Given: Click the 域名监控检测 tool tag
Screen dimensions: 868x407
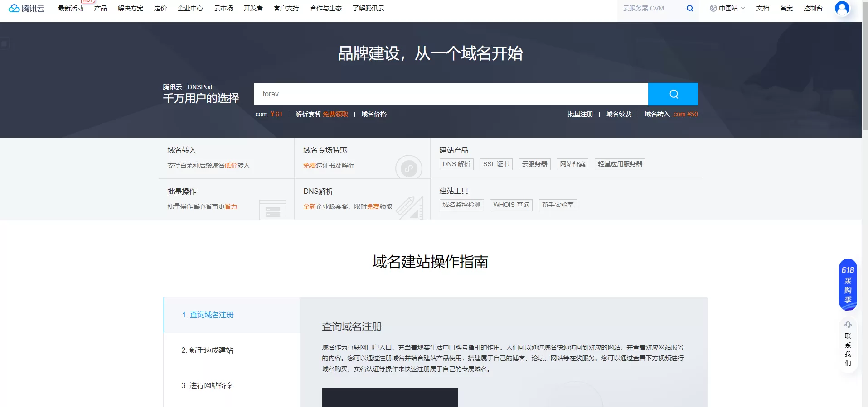Looking at the screenshot, I should point(462,205).
